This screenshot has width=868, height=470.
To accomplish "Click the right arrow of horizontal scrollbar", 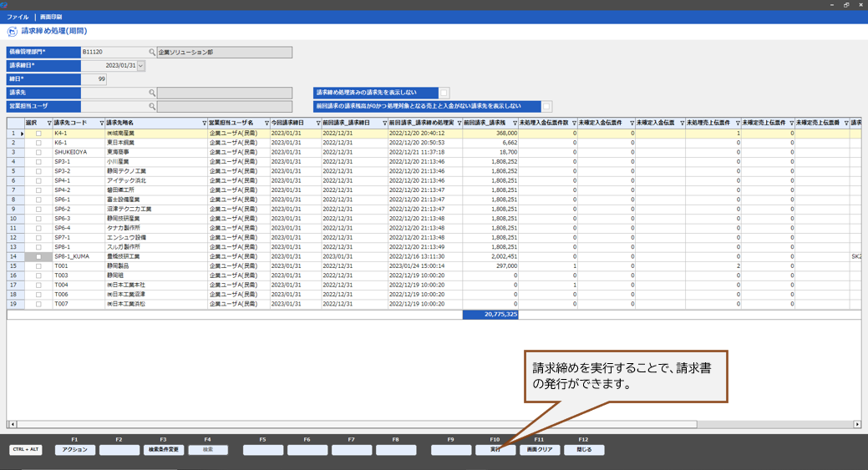I will pos(857,425).
